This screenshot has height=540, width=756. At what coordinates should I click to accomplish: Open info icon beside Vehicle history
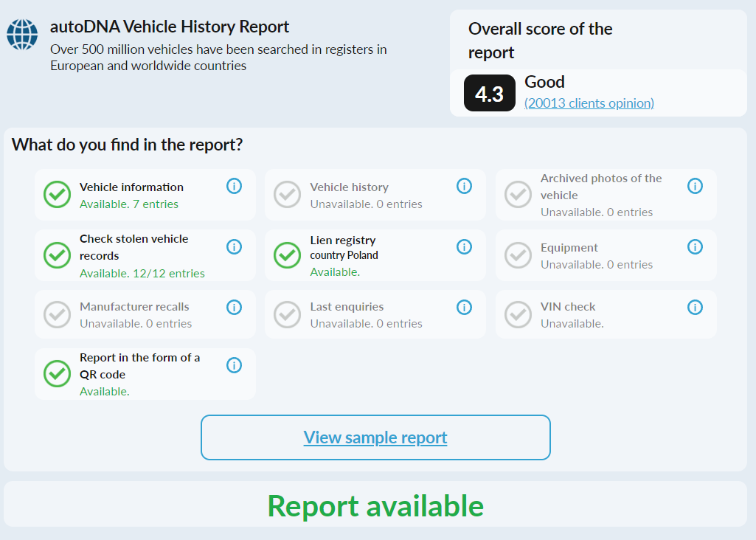point(465,186)
